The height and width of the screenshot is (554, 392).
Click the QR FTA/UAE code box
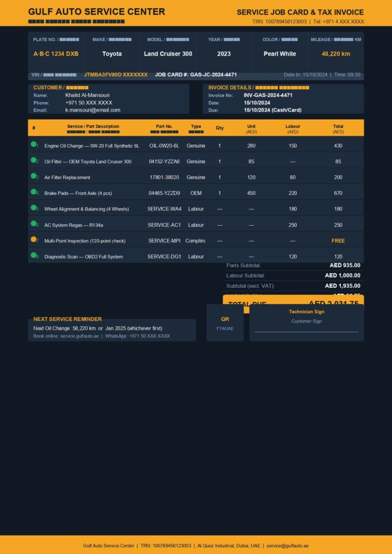coord(225,323)
